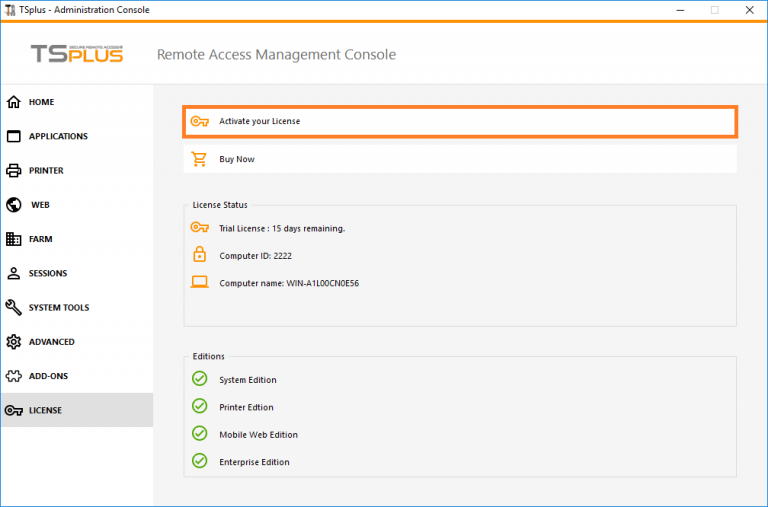Click the house icon beside HOME
The image size is (768, 507).
tap(14, 102)
